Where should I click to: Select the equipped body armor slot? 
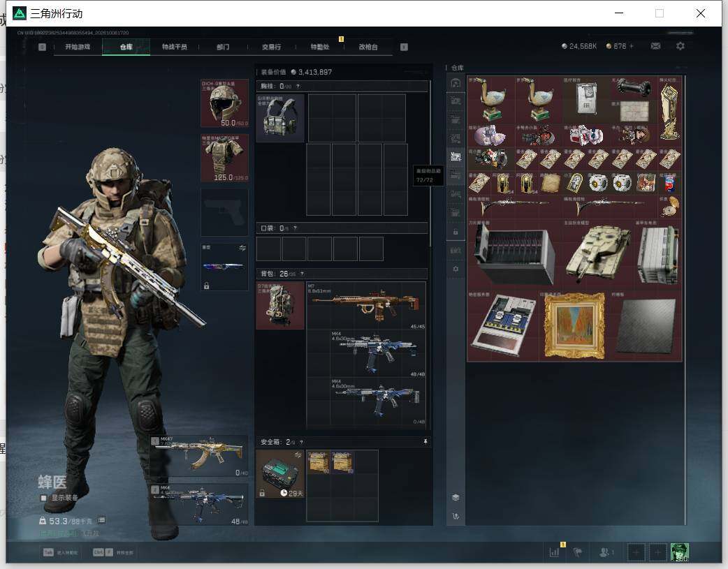coord(224,158)
